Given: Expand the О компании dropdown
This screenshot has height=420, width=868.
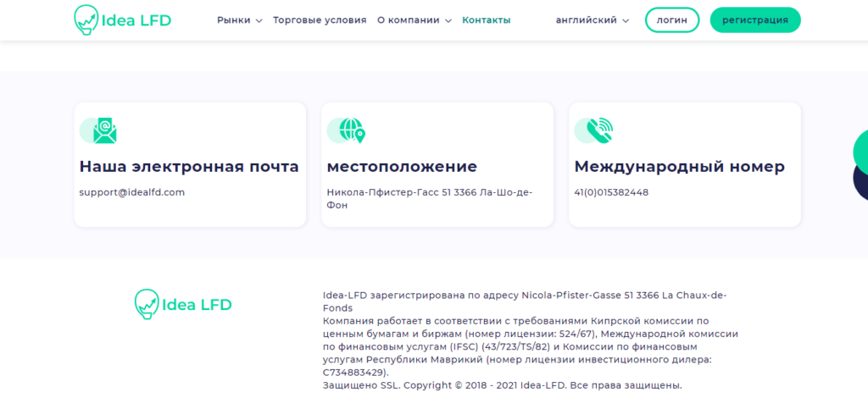Looking at the screenshot, I should coord(414,20).
